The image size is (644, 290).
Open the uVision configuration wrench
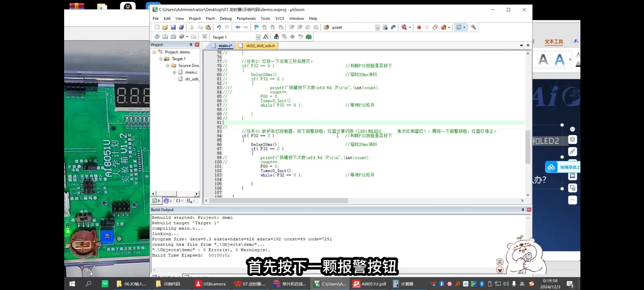point(474,27)
